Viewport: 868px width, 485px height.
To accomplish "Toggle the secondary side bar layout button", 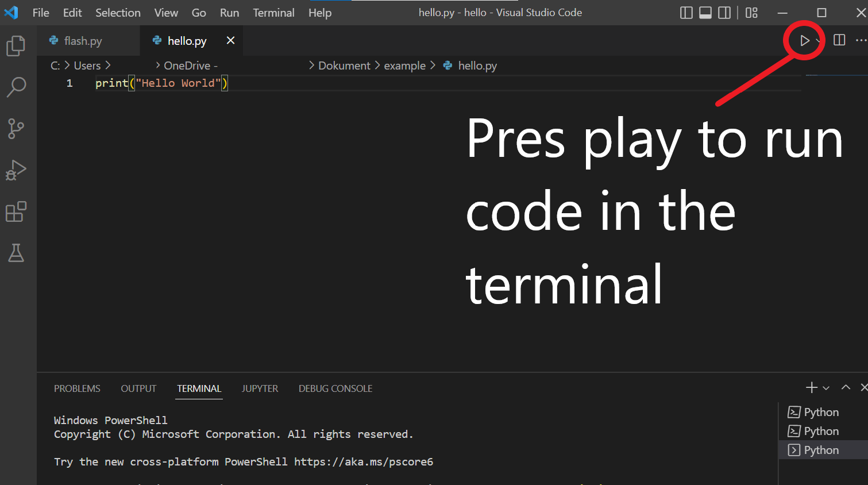I will 725,13.
